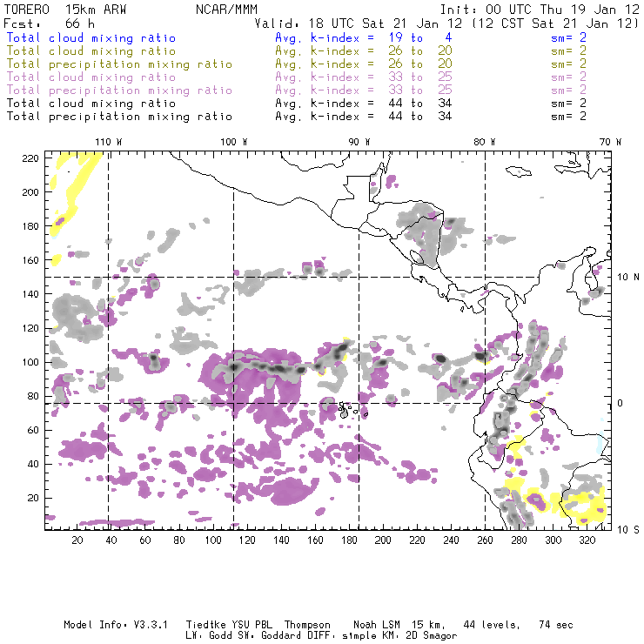Click the black 'Total cloud mixing ratio' legend entry
The height and width of the screenshot is (644, 644).
91,104
